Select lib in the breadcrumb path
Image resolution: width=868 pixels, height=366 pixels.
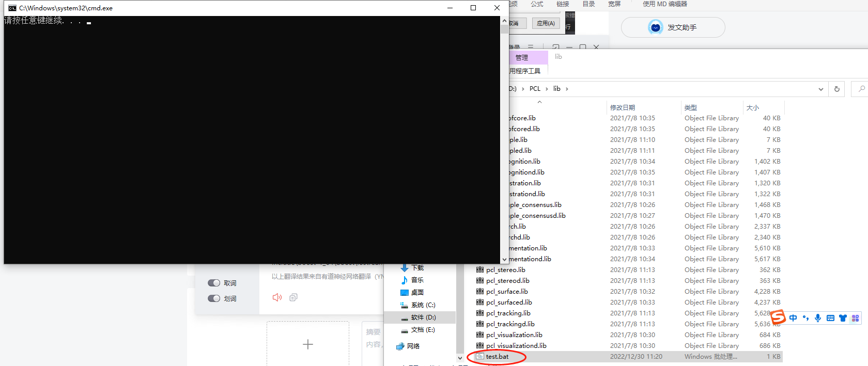point(557,89)
